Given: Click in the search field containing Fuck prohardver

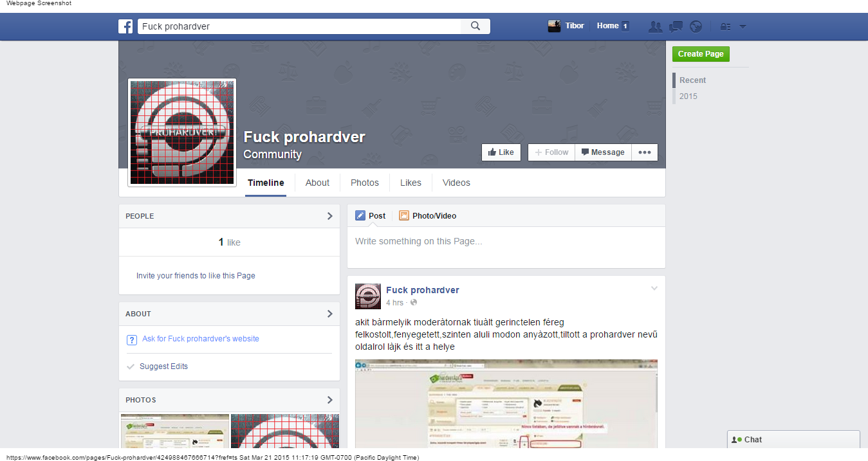Looking at the screenshot, I should 299,26.
